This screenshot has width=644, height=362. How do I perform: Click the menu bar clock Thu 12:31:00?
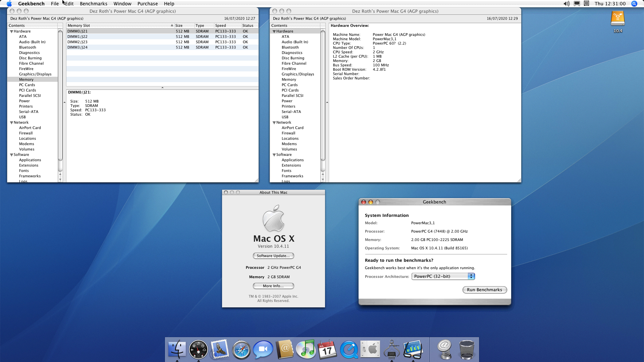coord(610,4)
